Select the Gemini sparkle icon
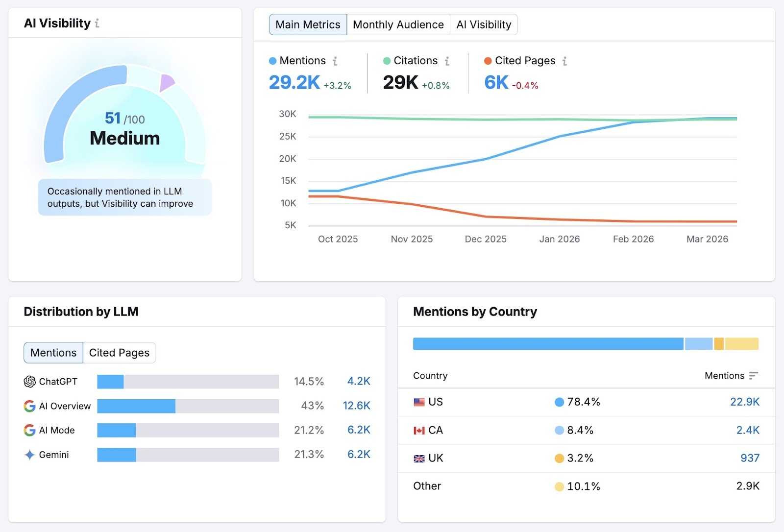 [28, 455]
